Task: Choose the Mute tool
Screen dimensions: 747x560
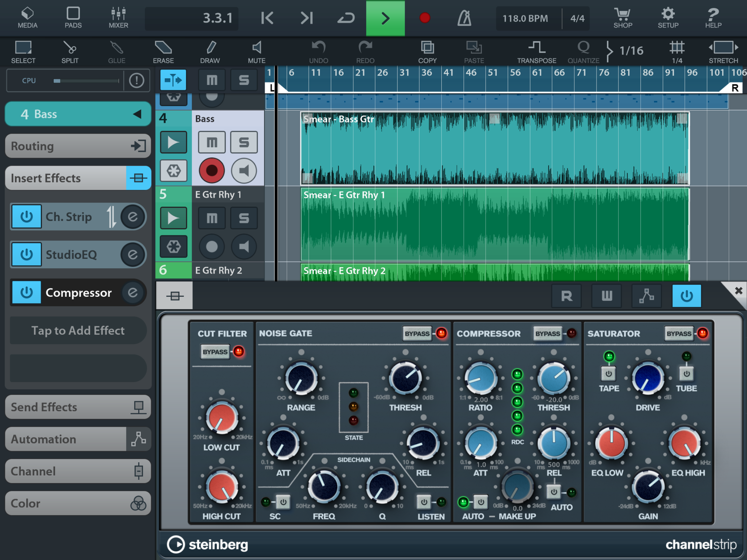Action: click(x=257, y=52)
